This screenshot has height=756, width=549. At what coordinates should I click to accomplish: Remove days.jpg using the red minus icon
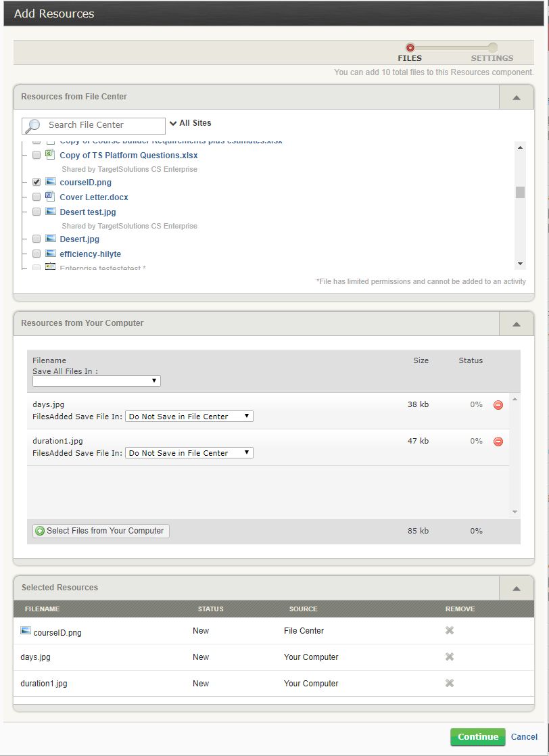(498, 404)
